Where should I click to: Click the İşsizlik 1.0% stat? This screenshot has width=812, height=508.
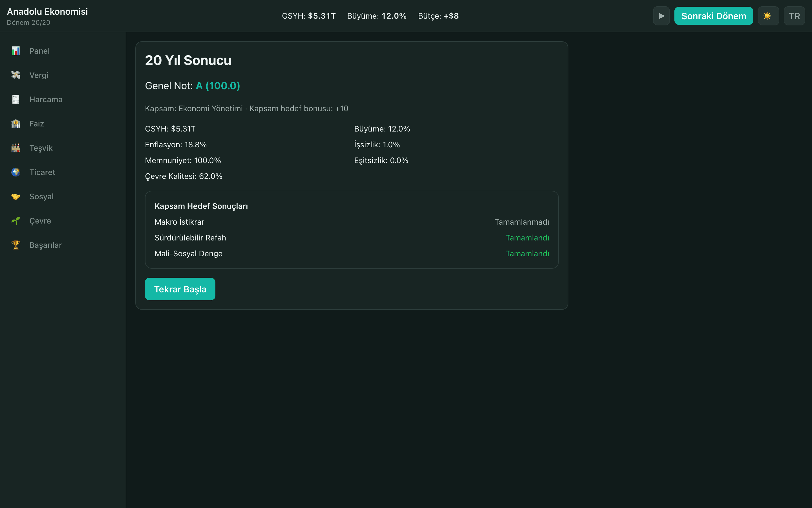[x=377, y=144]
